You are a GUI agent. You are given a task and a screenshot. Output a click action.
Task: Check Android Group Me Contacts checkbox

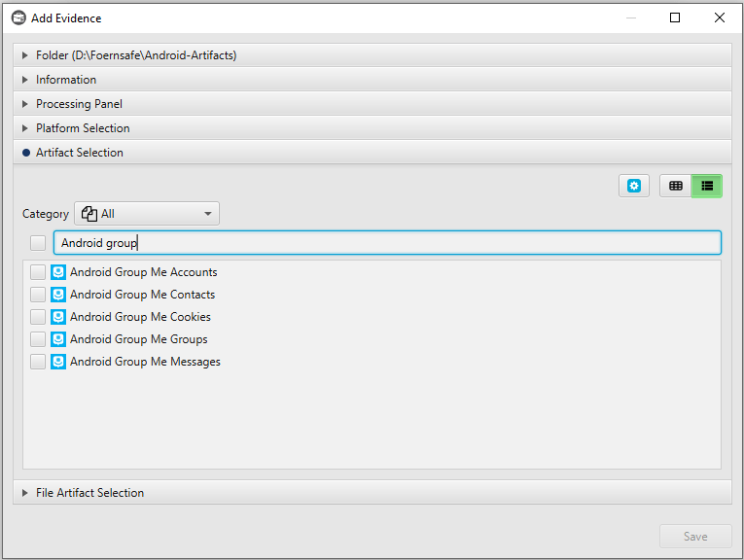[38, 295]
